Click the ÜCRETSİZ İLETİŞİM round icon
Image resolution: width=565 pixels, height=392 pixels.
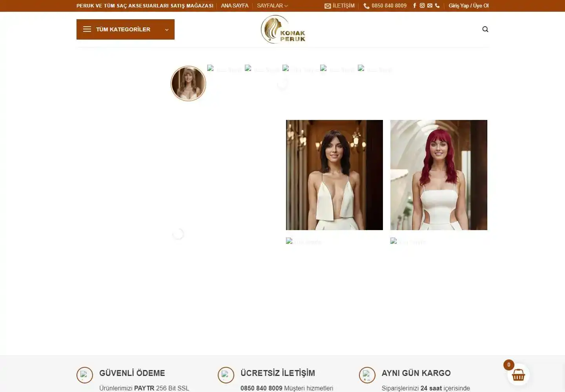point(226,375)
